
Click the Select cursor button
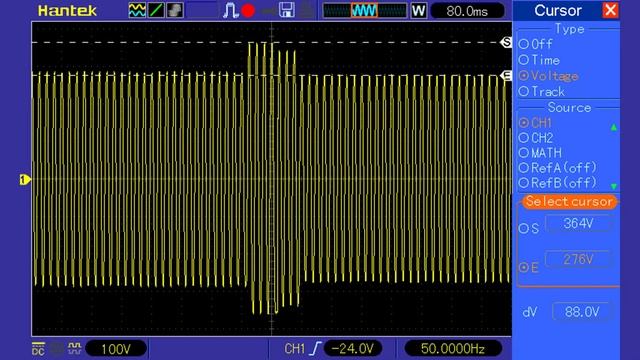[x=569, y=202]
